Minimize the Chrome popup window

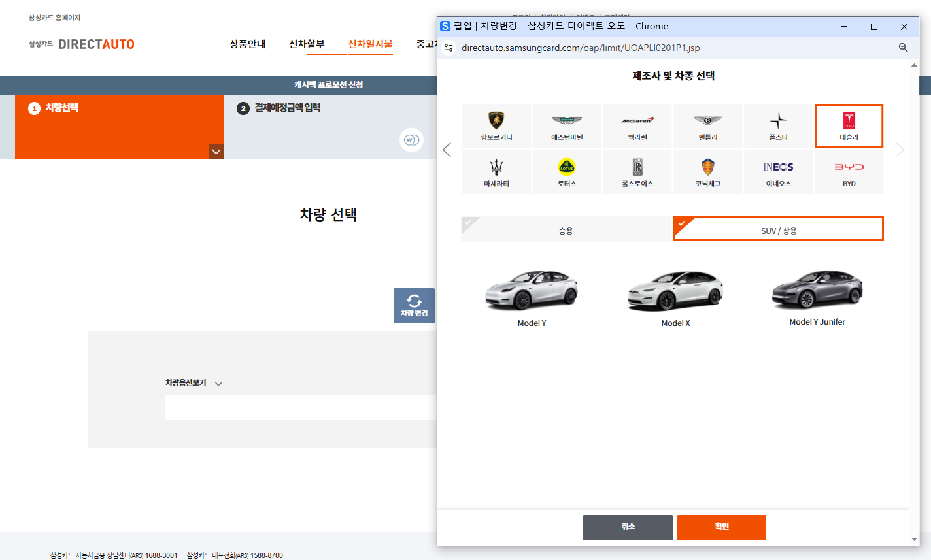pyautogui.click(x=844, y=26)
